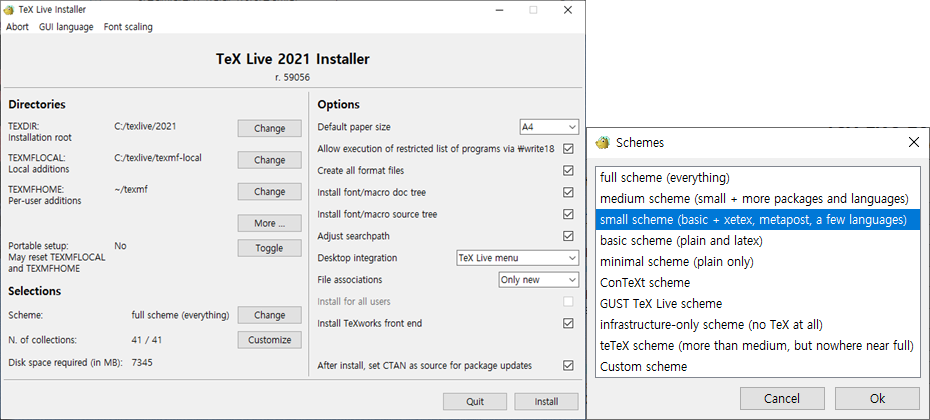Toggle the Adjust searchpath checkbox
Viewport: 930px width, 420px height.
[568, 236]
